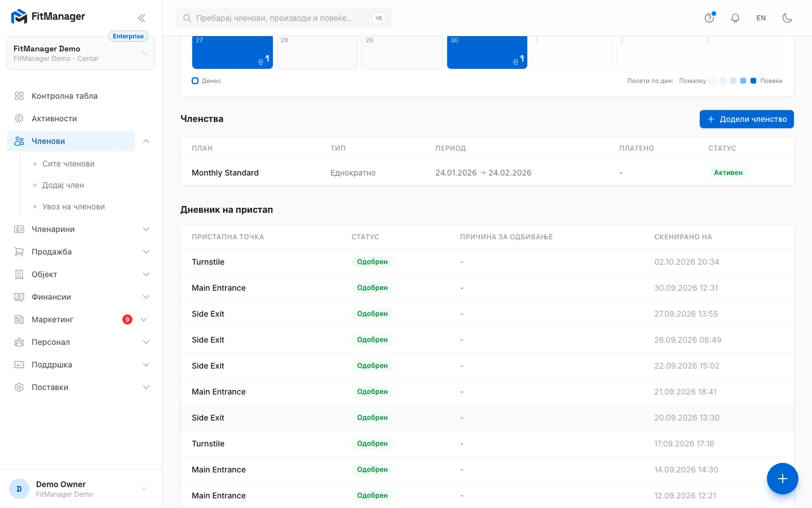
Task: Select calendar day 27
Action: pyautogui.click(x=232, y=52)
